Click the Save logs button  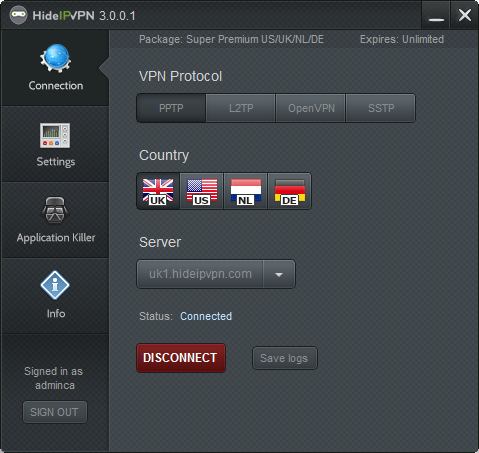pos(285,358)
